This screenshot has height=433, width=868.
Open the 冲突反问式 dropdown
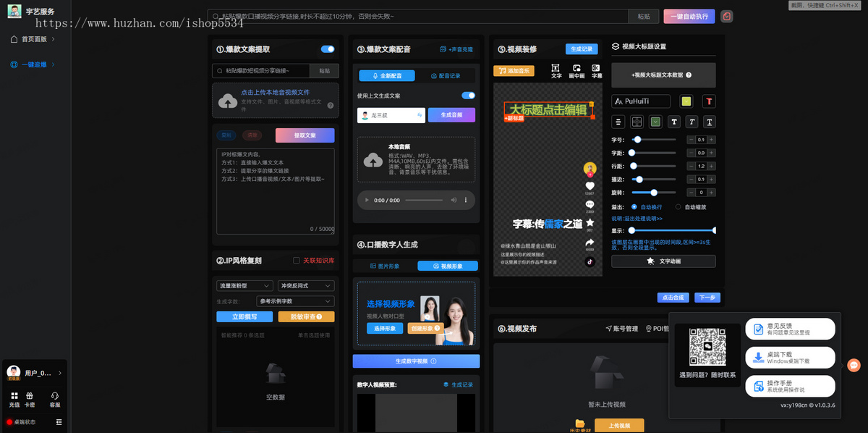pyautogui.click(x=306, y=286)
